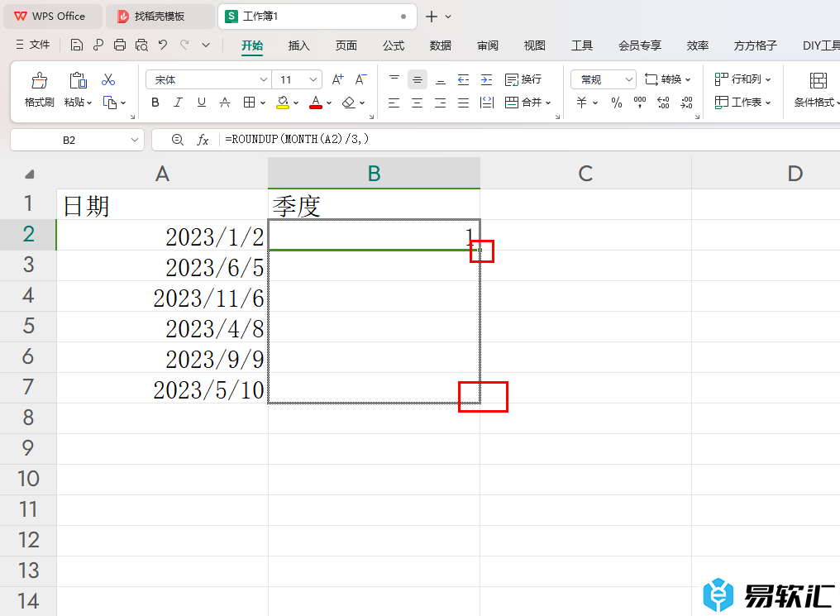Click the Print icon

[119, 45]
